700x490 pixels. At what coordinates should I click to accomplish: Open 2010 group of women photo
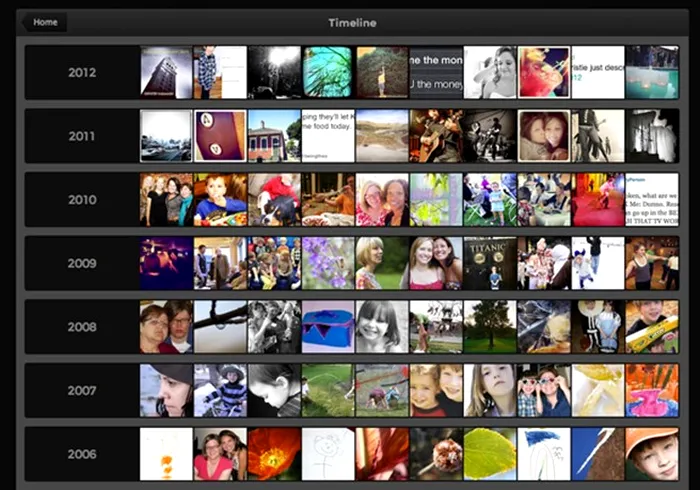166,199
